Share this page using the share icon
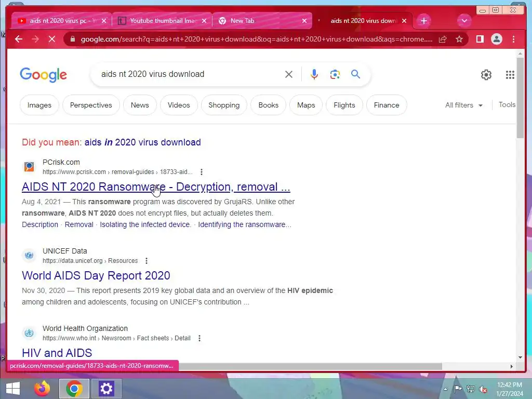The width and height of the screenshot is (532, 399). coord(443,39)
